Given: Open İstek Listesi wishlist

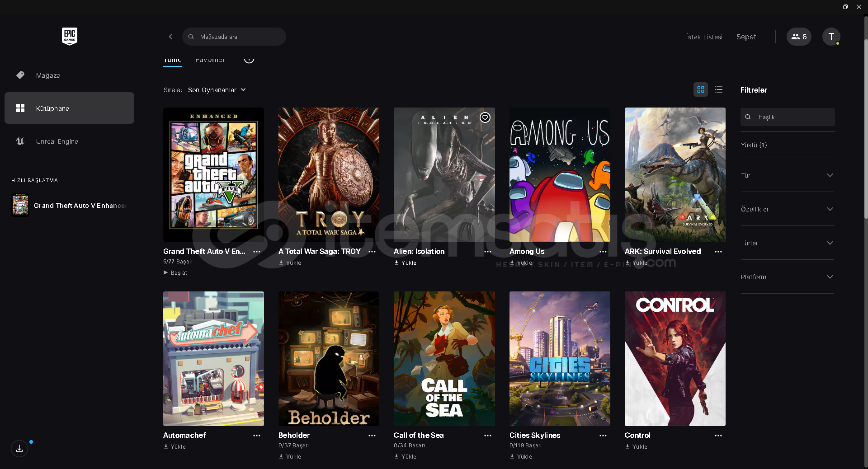Looking at the screenshot, I should pos(704,37).
